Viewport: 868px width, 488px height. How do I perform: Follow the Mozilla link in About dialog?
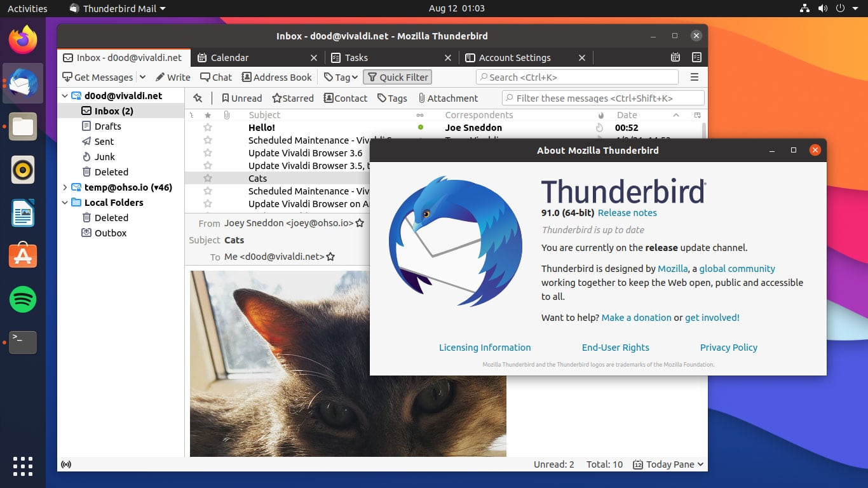[x=672, y=269]
